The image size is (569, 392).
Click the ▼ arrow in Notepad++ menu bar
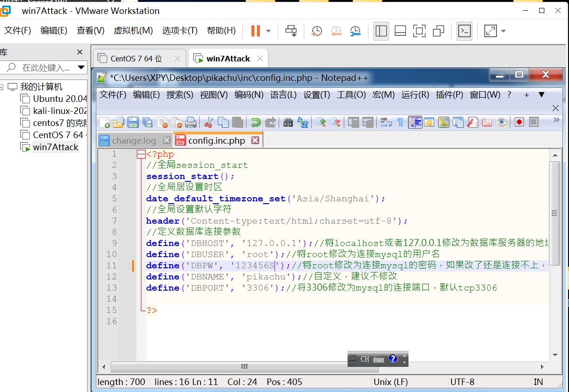coord(541,95)
